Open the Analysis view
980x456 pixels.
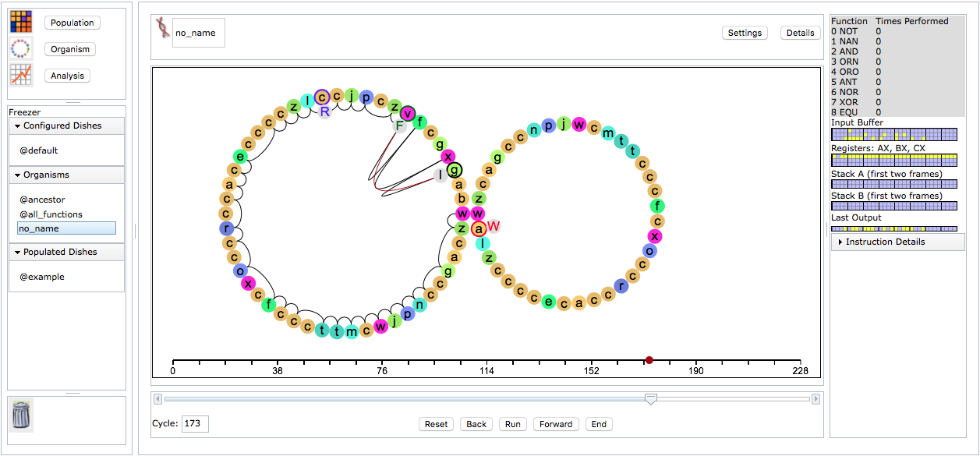(68, 76)
